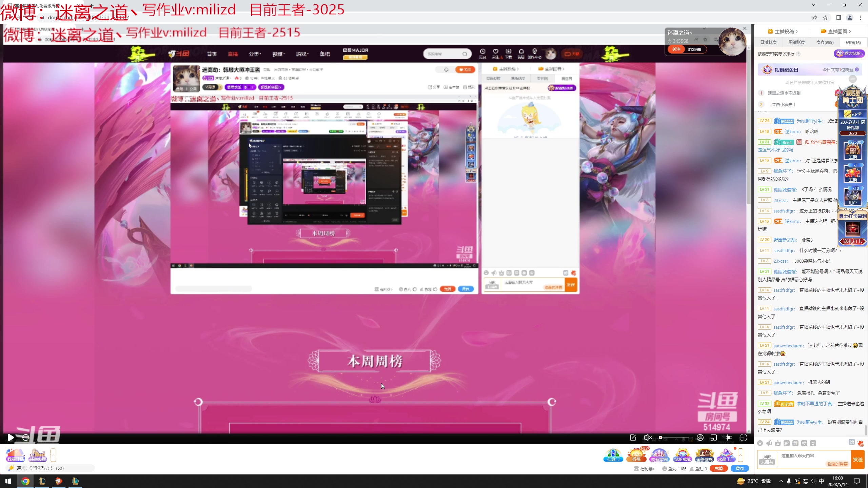Viewport: 868px width, 488px height.
Task: Expand the left activity icons arrow
Action: pyautogui.click(x=53, y=455)
